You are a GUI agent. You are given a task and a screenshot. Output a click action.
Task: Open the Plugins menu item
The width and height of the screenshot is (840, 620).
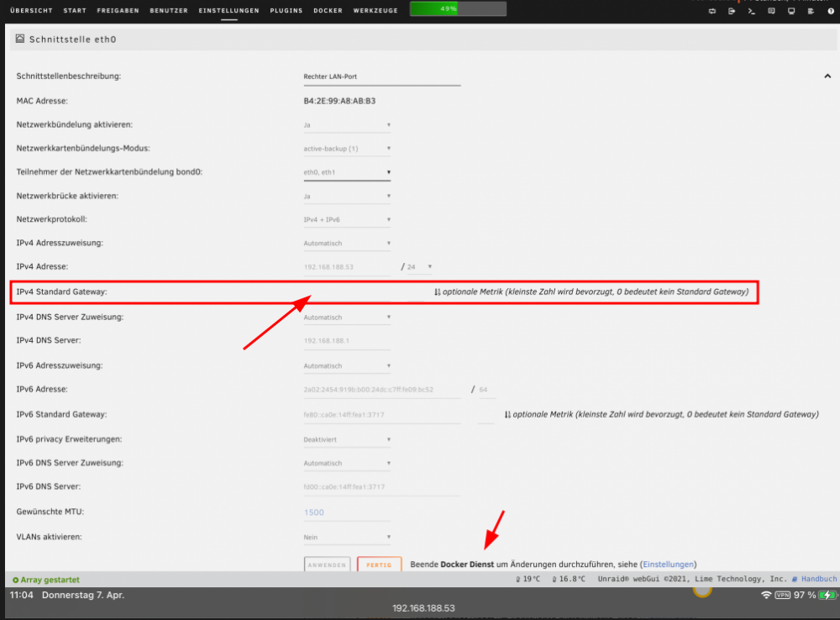pos(286,10)
